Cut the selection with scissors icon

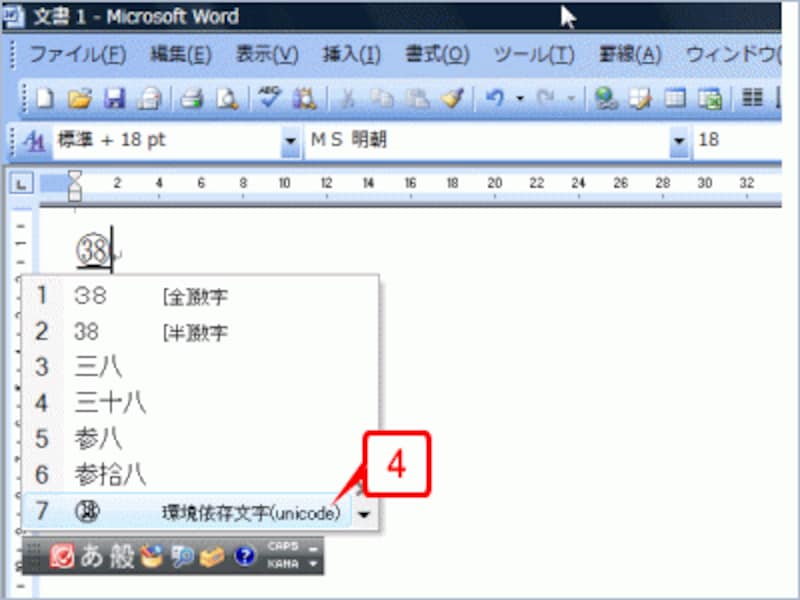tap(347, 98)
